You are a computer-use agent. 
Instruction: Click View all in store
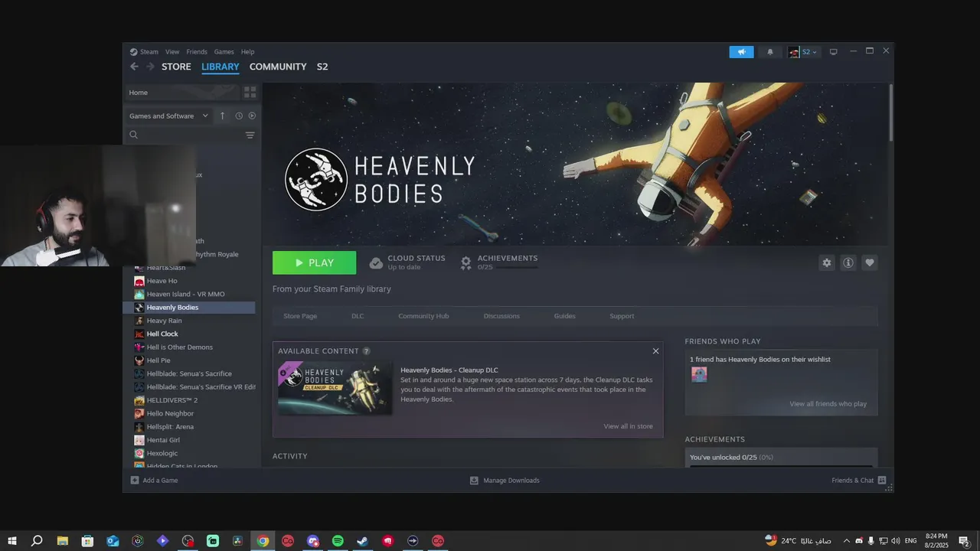coord(628,426)
